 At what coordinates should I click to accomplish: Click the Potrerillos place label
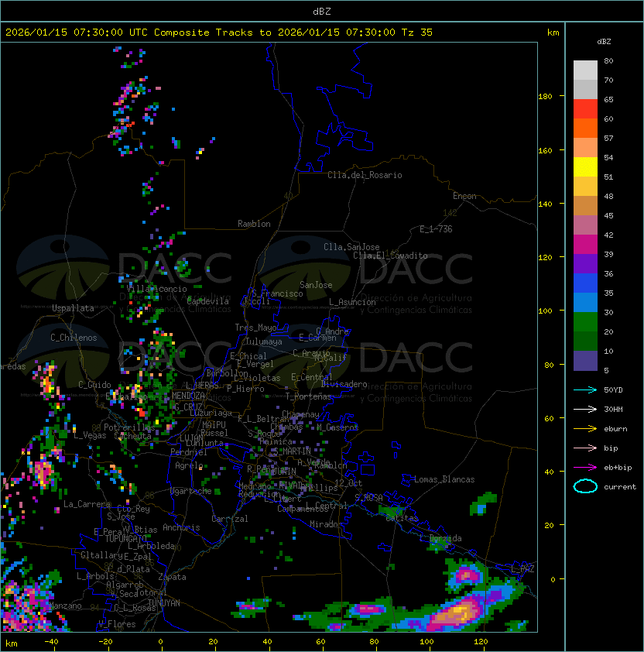click(x=129, y=427)
